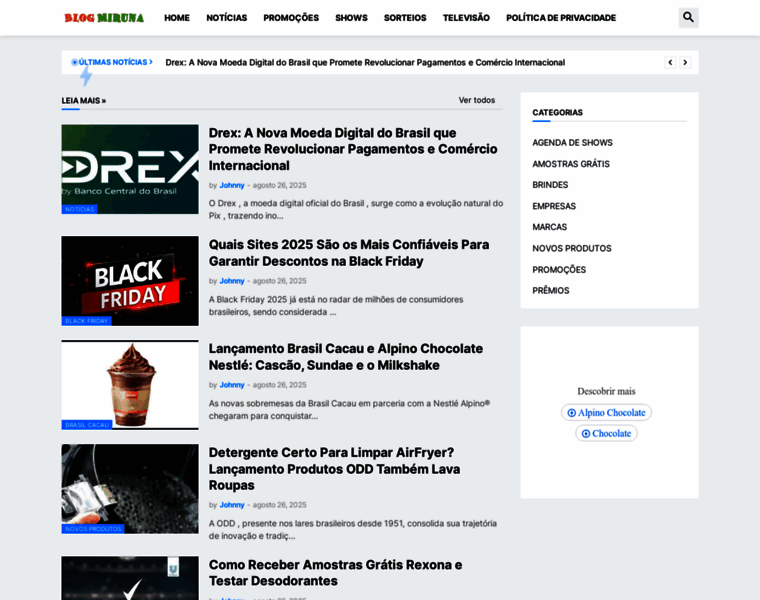Open the Sorteios navigation item
This screenshot has width=760, height=600.
point(405,18)
